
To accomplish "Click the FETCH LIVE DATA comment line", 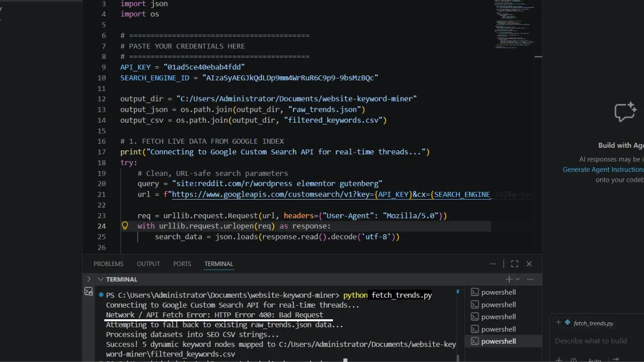I will (x=202, y=141).
